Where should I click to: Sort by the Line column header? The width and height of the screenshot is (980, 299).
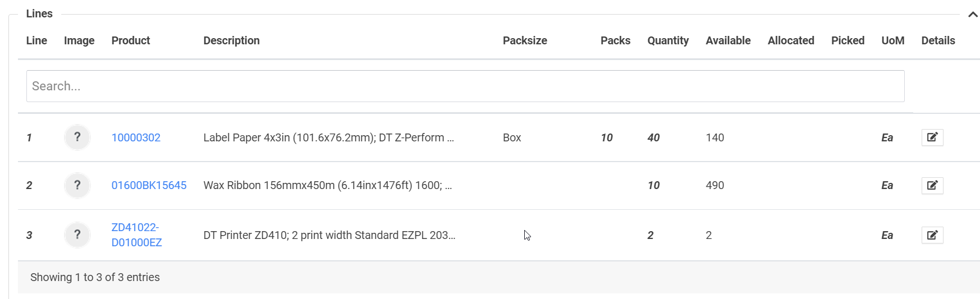click(x=36, y=40)
